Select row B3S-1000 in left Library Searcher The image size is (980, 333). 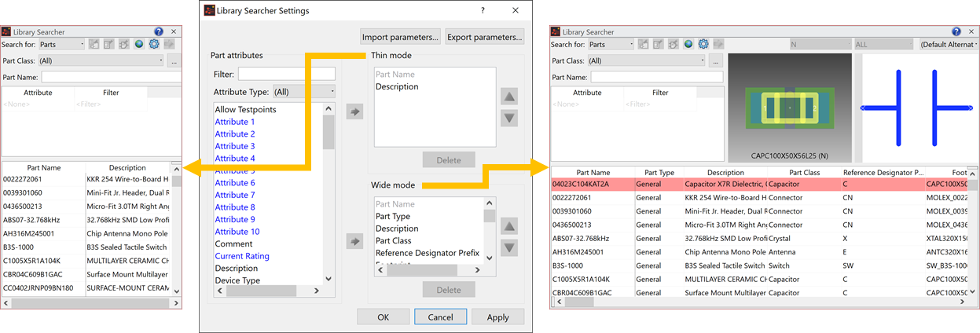click(x=86, y=246)
